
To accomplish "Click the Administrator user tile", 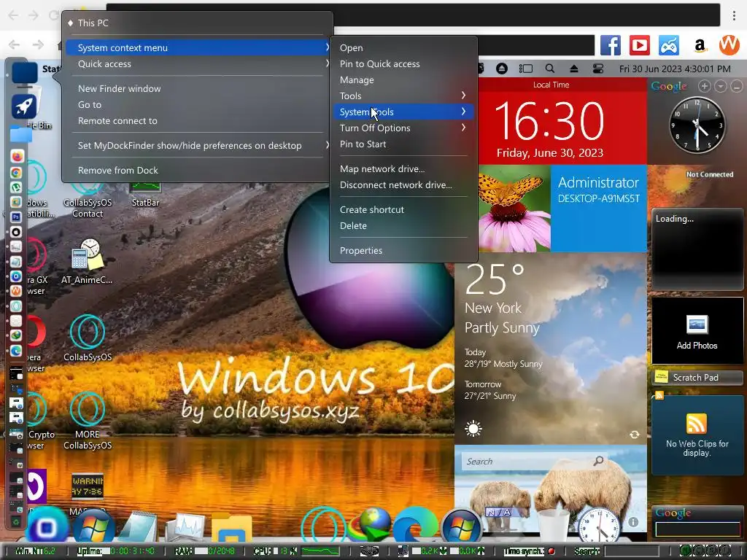I will (x=598, y=208).
